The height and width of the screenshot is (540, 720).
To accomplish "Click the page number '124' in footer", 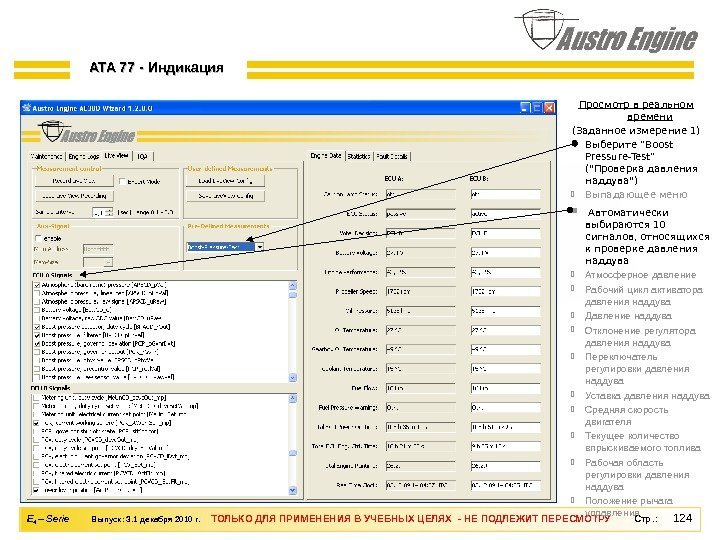I will [x=682, y=518].
